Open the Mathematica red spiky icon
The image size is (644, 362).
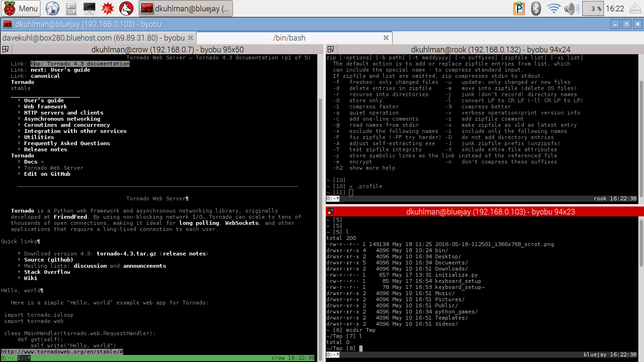[108, 8]
